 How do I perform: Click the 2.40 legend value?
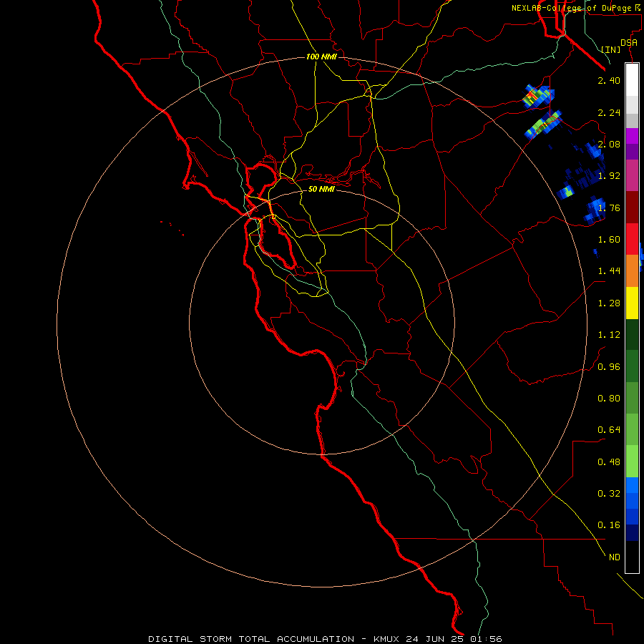pos(609,80)
